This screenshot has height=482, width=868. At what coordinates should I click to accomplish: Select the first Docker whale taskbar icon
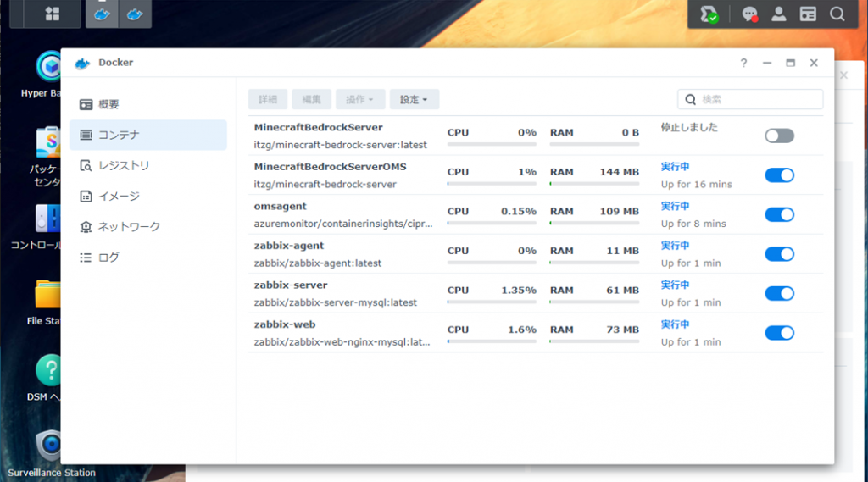click(102, 14)
